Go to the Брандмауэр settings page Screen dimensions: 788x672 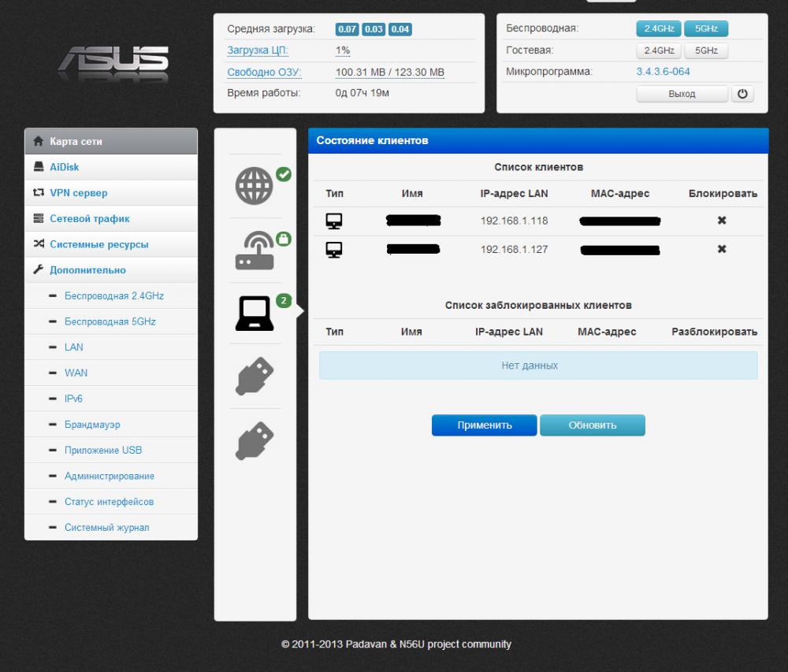pyautogui.click(x=92, y=425)
